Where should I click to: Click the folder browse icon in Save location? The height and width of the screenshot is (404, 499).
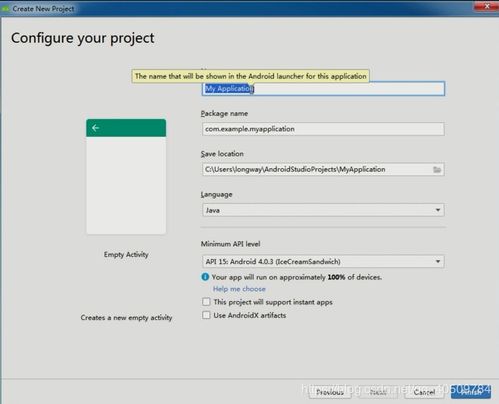(x=437, y=170)
